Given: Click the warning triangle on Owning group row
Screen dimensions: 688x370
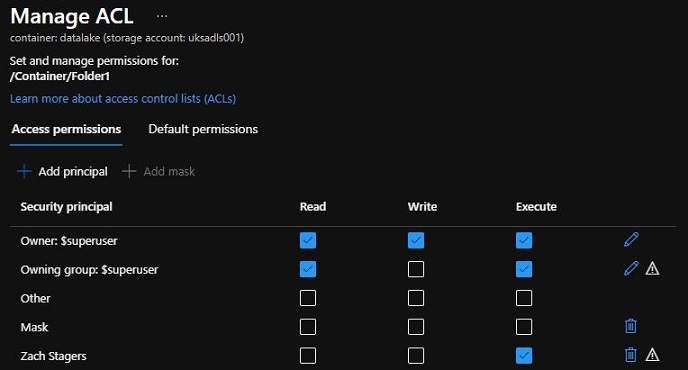Looking at the screenshot, I should (x=652, y=268).
